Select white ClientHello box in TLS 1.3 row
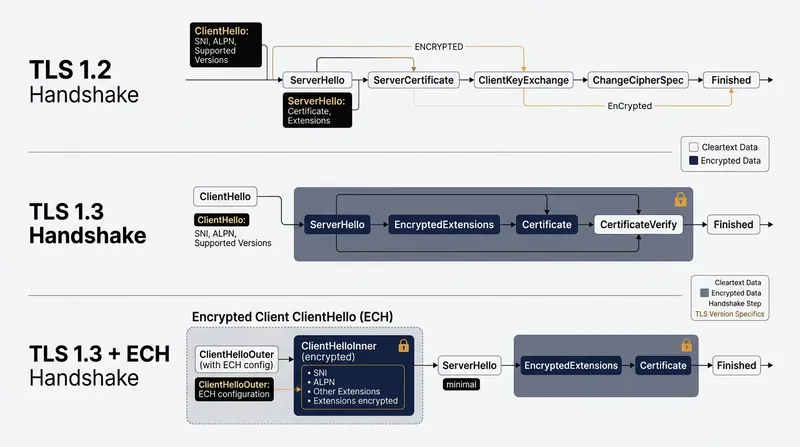 (x=225, y=196)
